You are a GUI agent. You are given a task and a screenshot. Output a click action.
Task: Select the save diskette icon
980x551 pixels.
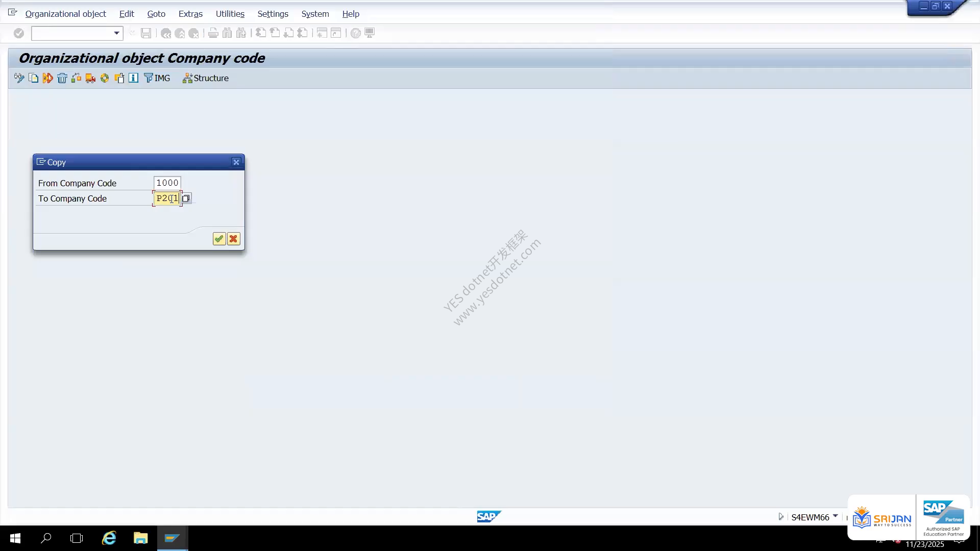point(146,33)
